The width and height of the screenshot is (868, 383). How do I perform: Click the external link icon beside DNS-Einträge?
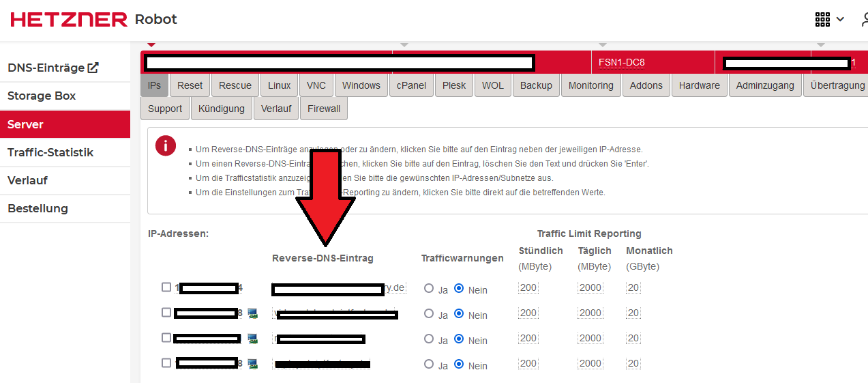93,68
